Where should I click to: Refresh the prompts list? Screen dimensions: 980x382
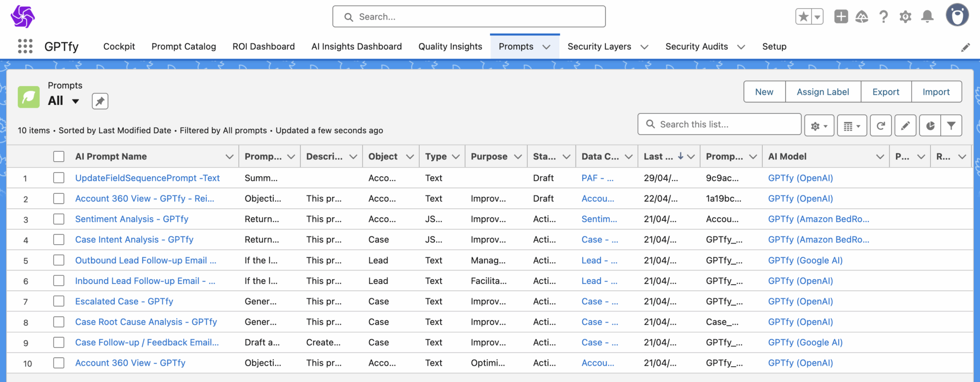pos(880,125)
